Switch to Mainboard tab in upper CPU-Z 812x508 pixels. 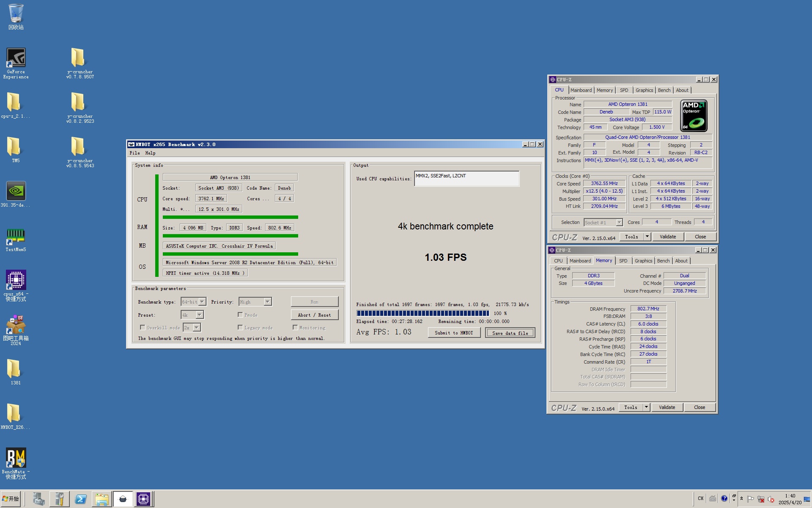[581, 90]
